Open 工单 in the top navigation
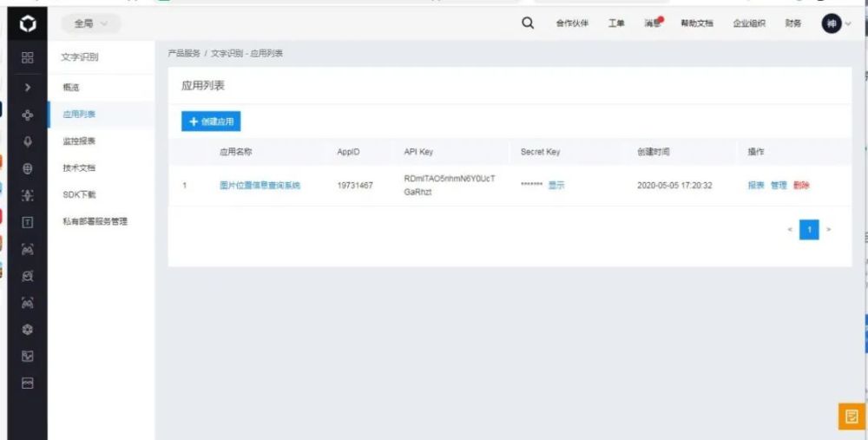 pyautogui.click(x=616, y=23)
